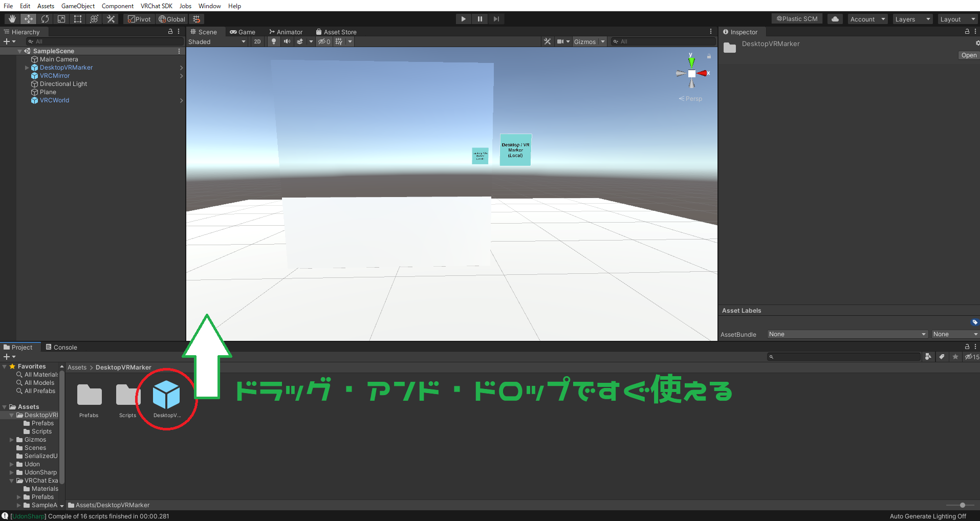The height and width of the screenshot is (521, 980).
Task: Toggle scene audio in the Scene view
Action: pos(287,41)
